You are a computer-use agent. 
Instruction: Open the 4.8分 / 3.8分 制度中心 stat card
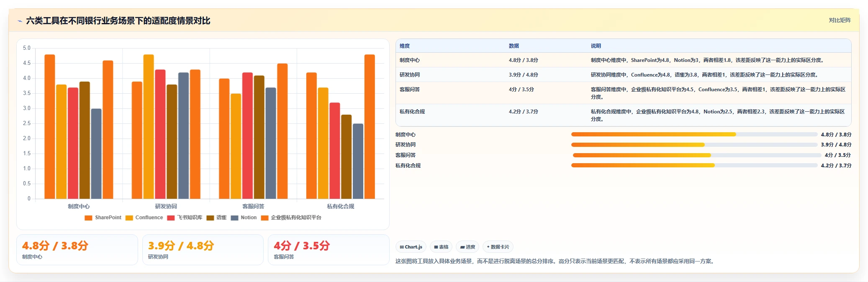(77, 250)
